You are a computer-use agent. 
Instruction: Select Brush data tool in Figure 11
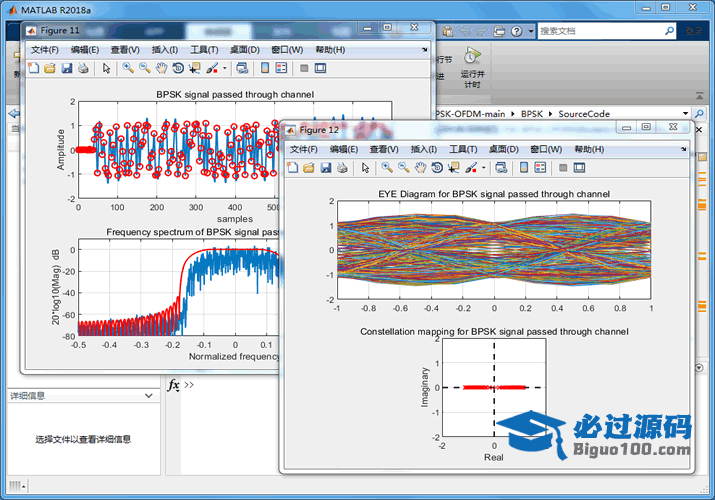click(x=212, y=68)
